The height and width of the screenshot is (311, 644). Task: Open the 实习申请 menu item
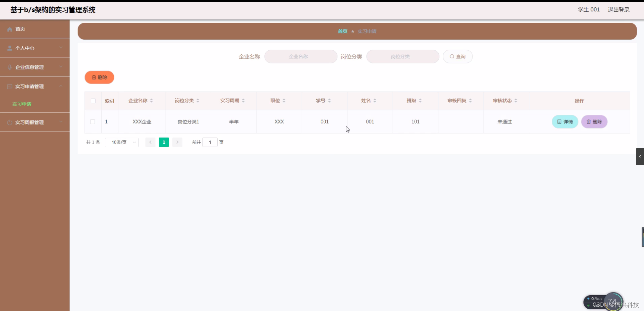pyautogui.click(x=21, y=104)
